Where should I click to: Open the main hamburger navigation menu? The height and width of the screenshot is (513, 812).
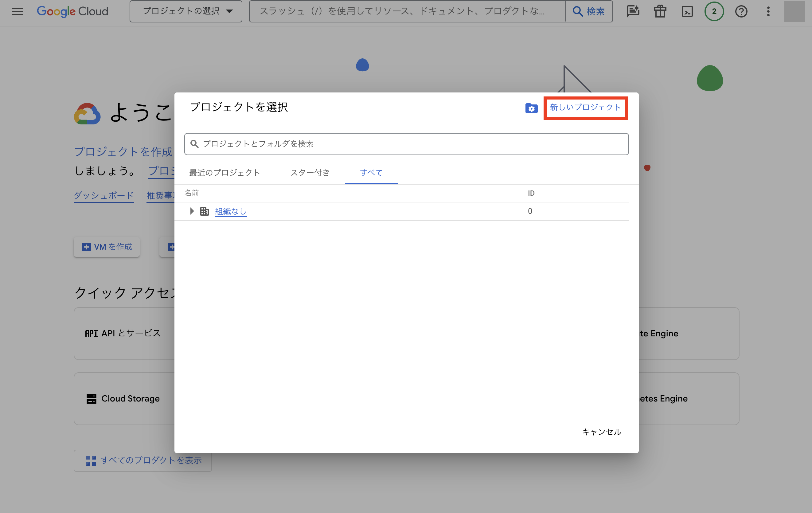(18, 11)
